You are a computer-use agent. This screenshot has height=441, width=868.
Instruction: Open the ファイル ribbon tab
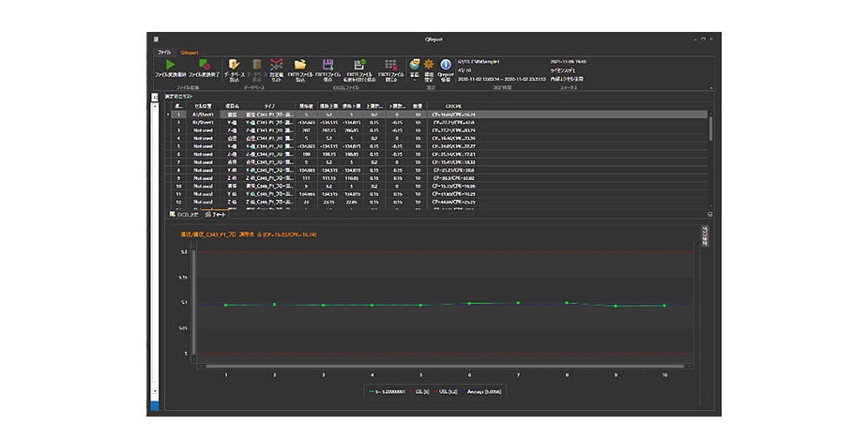pos(165,52)
